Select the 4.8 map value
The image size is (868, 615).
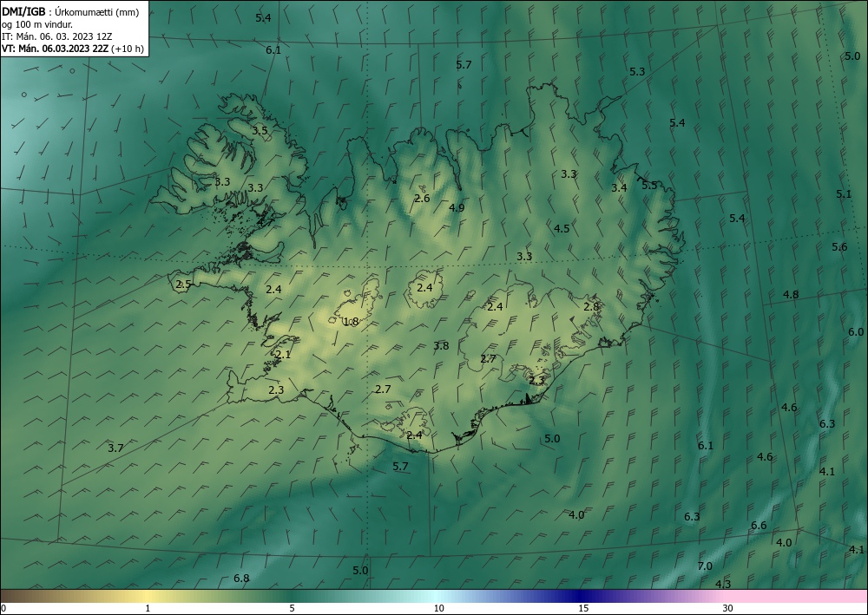click(x=791, y=295)
